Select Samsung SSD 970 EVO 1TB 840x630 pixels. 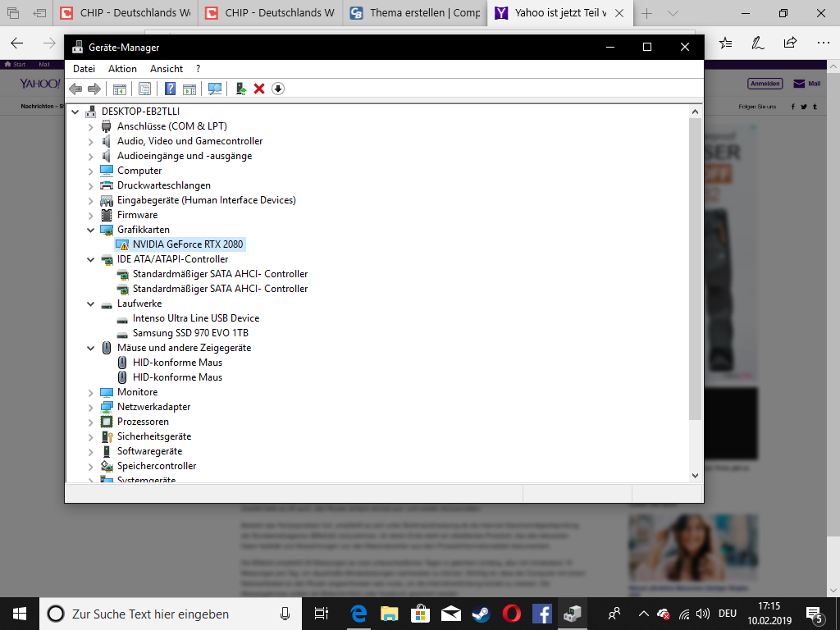[190, 333]
